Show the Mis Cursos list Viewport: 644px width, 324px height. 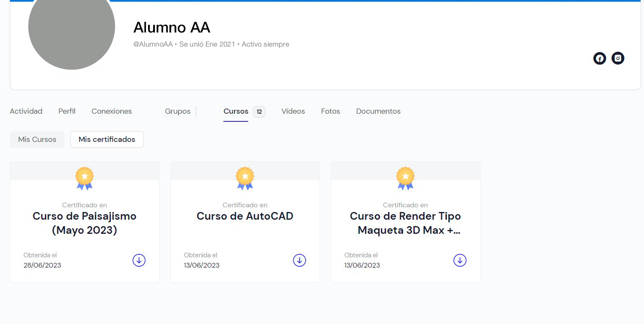pos(37,139)
